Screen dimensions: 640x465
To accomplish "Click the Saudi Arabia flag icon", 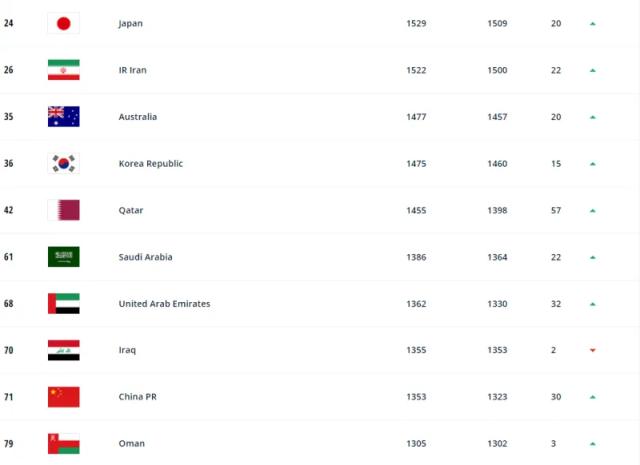I will tap(63, 257).
